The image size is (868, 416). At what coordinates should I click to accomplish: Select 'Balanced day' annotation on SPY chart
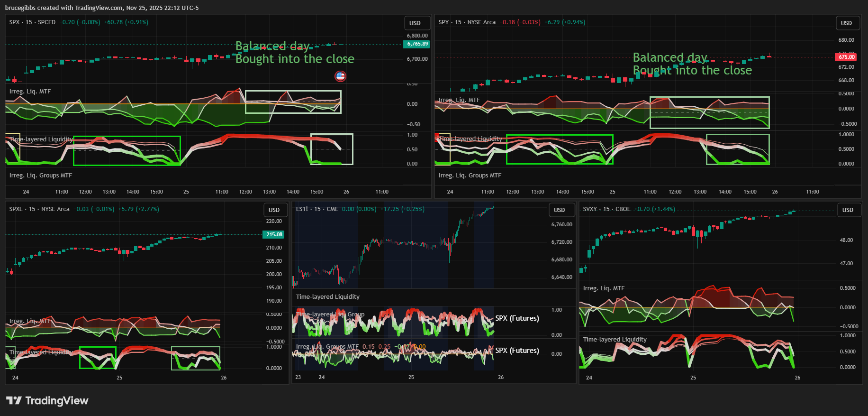pos(670,57)
